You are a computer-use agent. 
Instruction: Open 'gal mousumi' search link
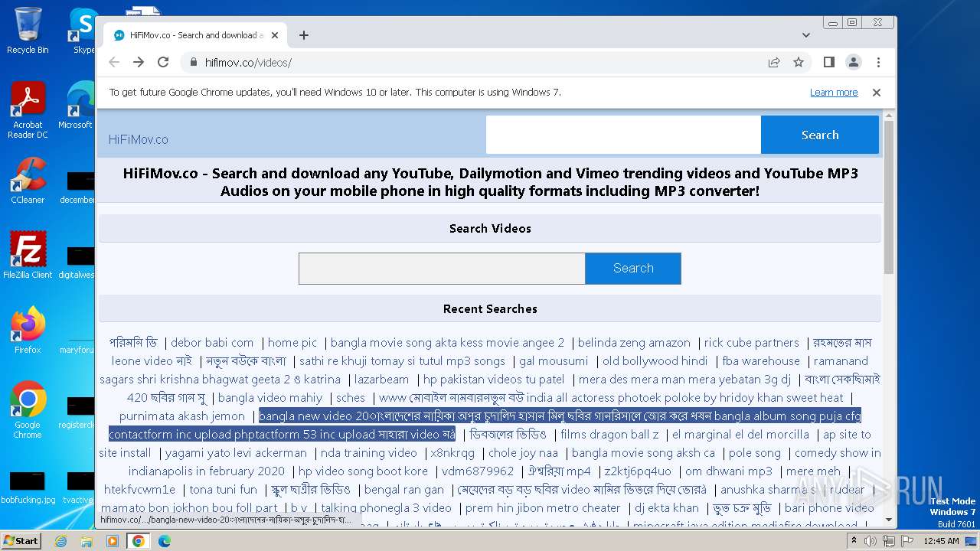tap(554, 361)
